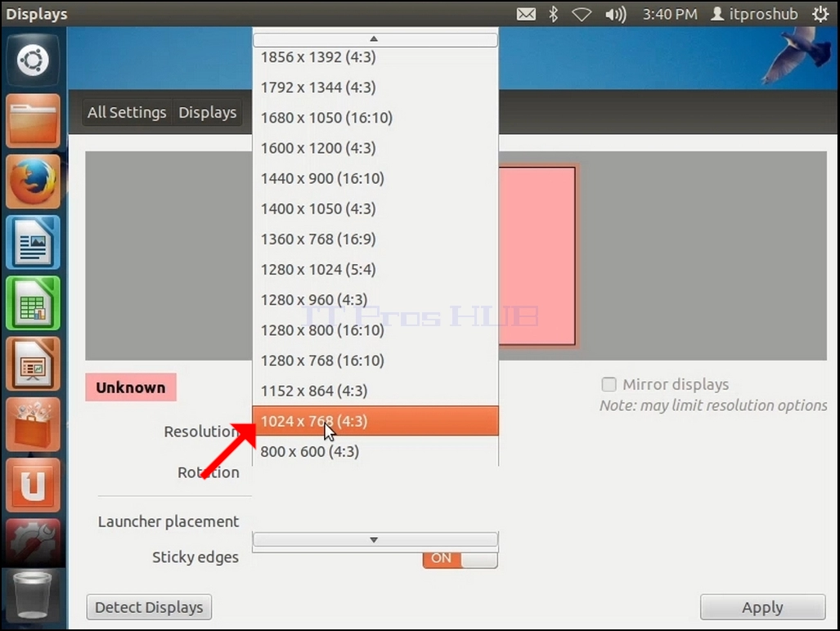The image size is (840, 631).
Task: Open LibreOffice Calc from launcher
Action: tap(34, 303)
